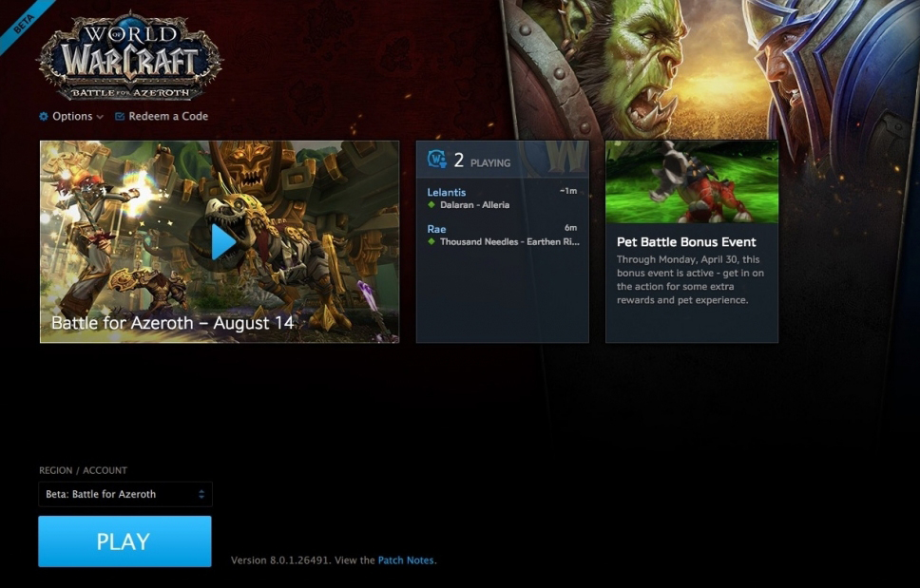920x588 pixels.
Task: View the Patch Notes link
Action: pyautogui.click(x=406, y=560)
